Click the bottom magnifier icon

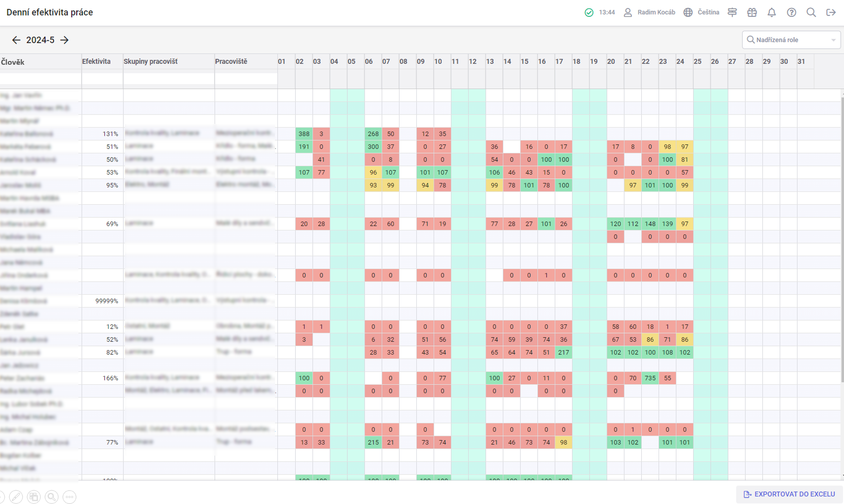pos(52,496)
